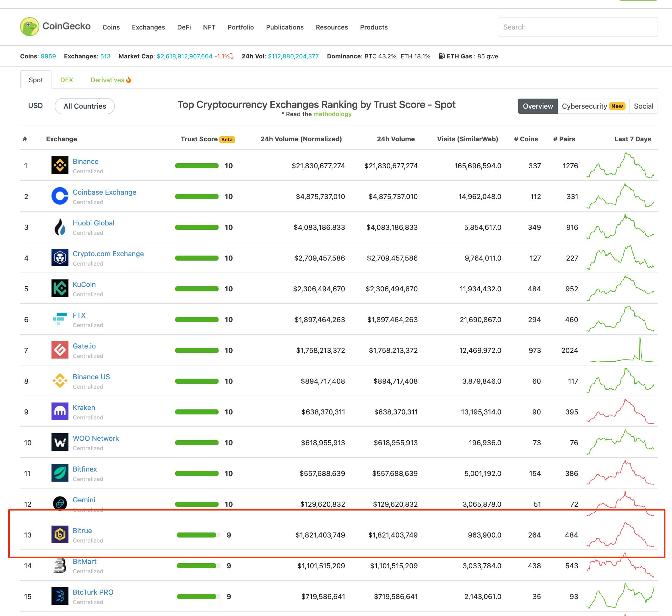Click the Bitrue logo icon

60,535
